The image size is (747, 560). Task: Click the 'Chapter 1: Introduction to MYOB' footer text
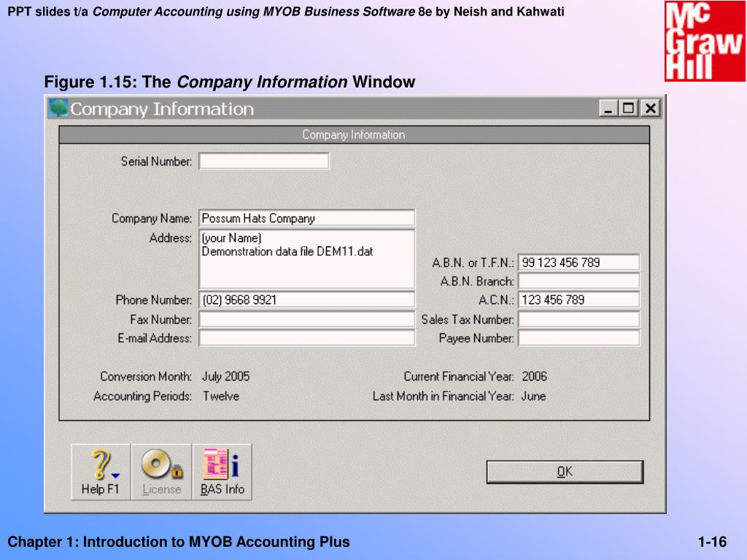tap(179, 542)
